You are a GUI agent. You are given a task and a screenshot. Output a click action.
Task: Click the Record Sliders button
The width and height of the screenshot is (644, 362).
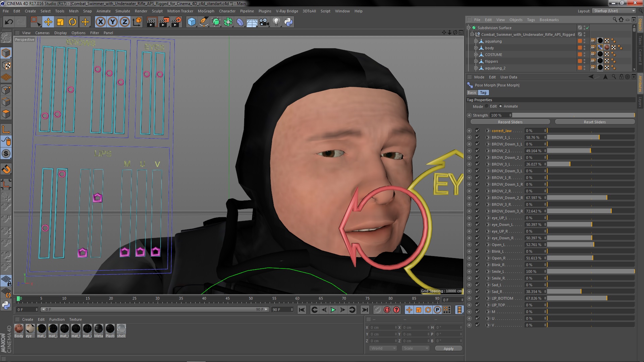[x=510, y=122]
